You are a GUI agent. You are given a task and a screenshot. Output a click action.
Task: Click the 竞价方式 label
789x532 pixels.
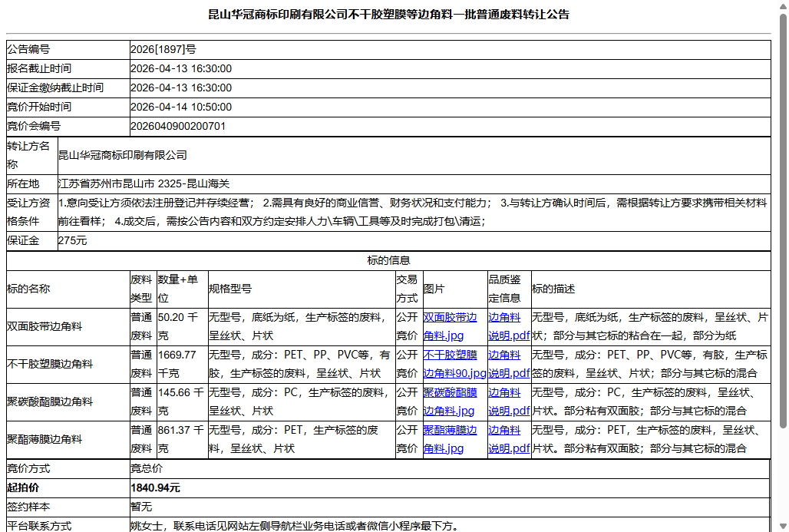pyautogui.click(x=28, y=468)
